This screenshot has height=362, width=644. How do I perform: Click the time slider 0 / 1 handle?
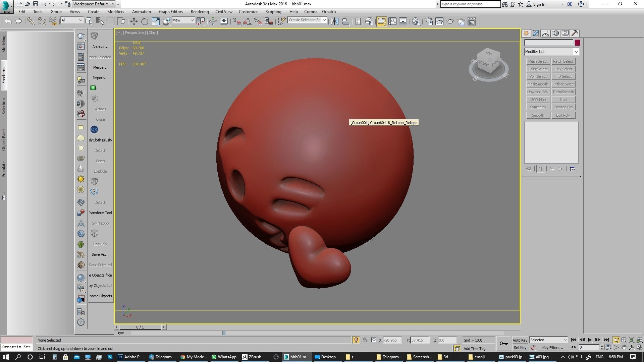(x=140, y=327)
